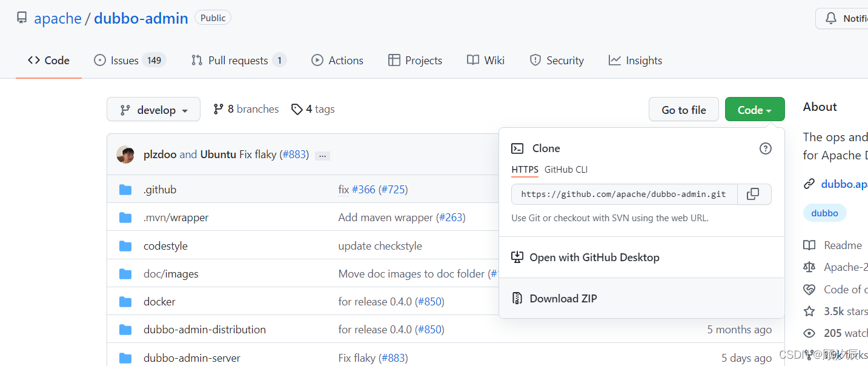Click the repository book icon beside apache
The image size is (868, 366).
tap(22, 18)
